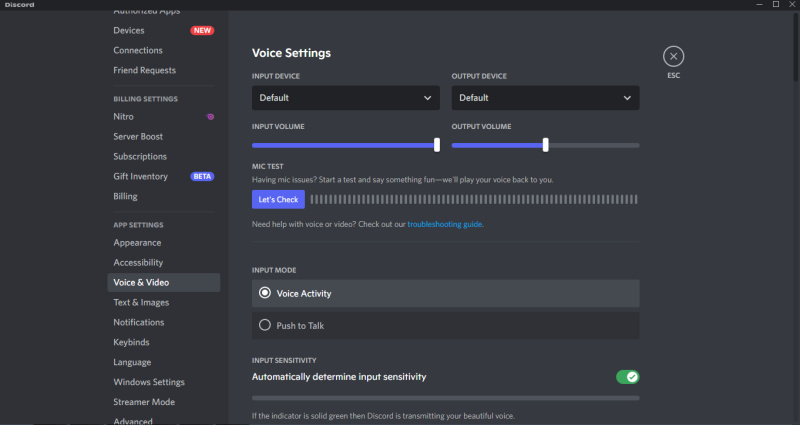Open the Input Device dropdown
Viewport: 800px width, 425px height.
coord(345,98)
